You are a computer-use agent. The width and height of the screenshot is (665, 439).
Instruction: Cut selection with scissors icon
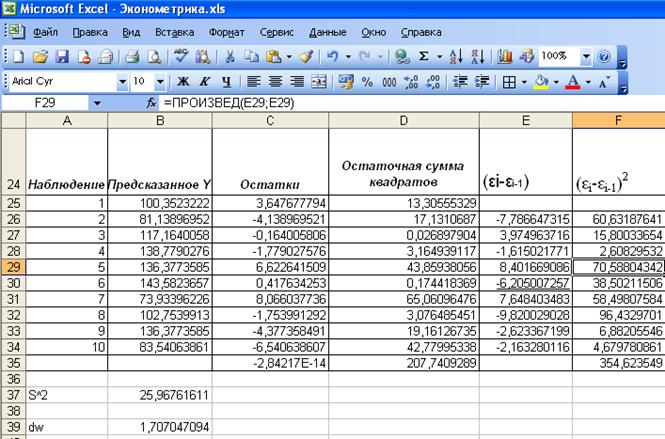click(229, 56)
